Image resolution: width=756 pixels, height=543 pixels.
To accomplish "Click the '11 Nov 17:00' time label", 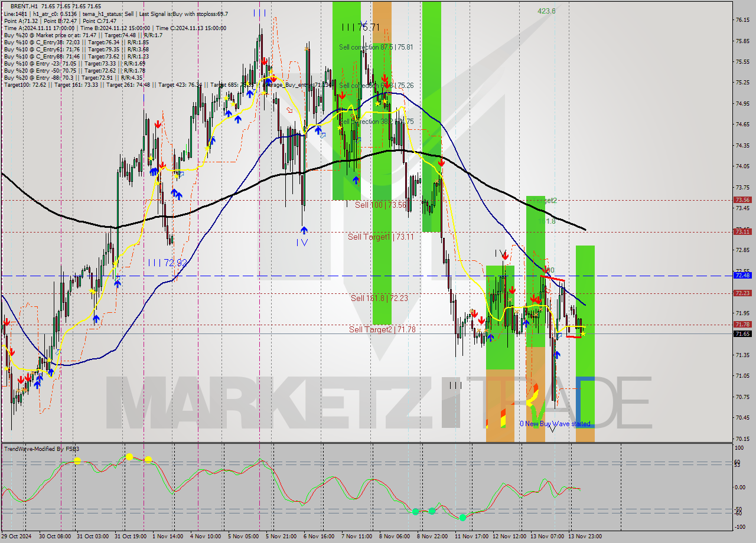I will coord(471,537).
